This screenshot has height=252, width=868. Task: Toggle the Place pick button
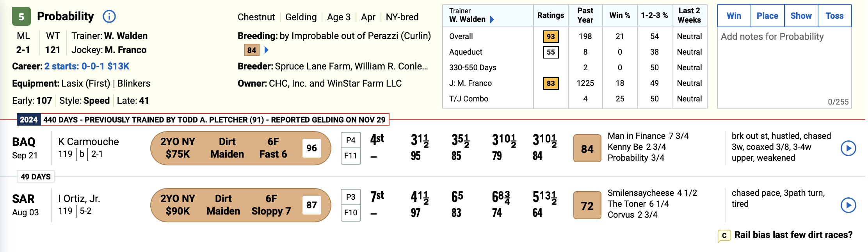click(x=767, y=16)
